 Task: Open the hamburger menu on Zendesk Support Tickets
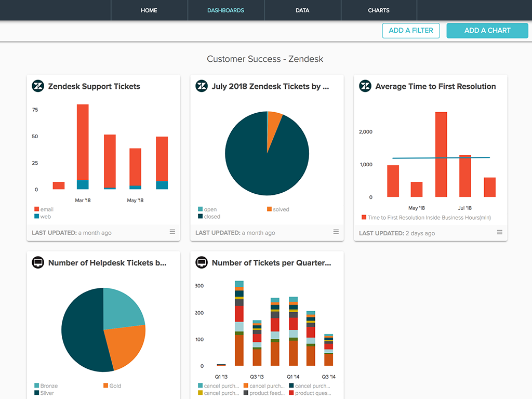click(x=172, y=232)
